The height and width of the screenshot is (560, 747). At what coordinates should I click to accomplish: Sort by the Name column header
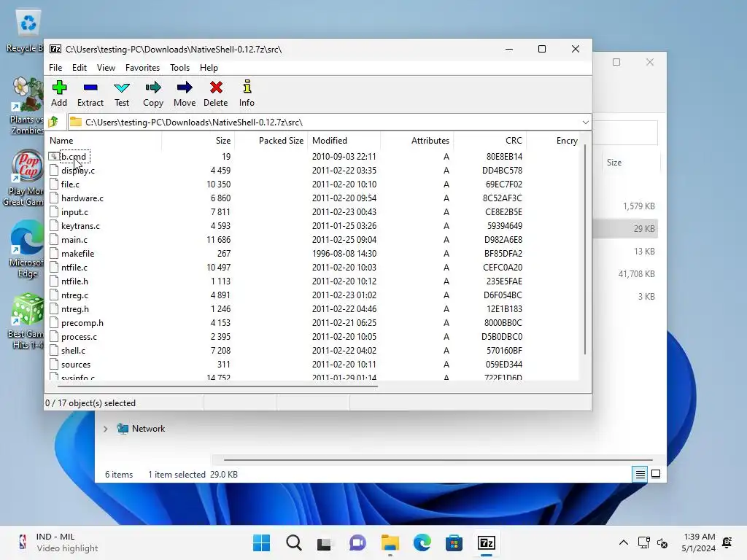pyautogui.click(x=104, y=141)
